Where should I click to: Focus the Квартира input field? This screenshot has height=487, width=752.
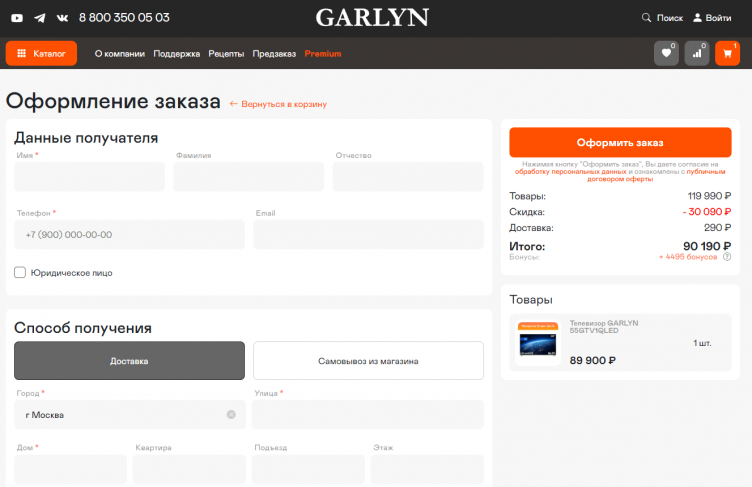point(189,469)
